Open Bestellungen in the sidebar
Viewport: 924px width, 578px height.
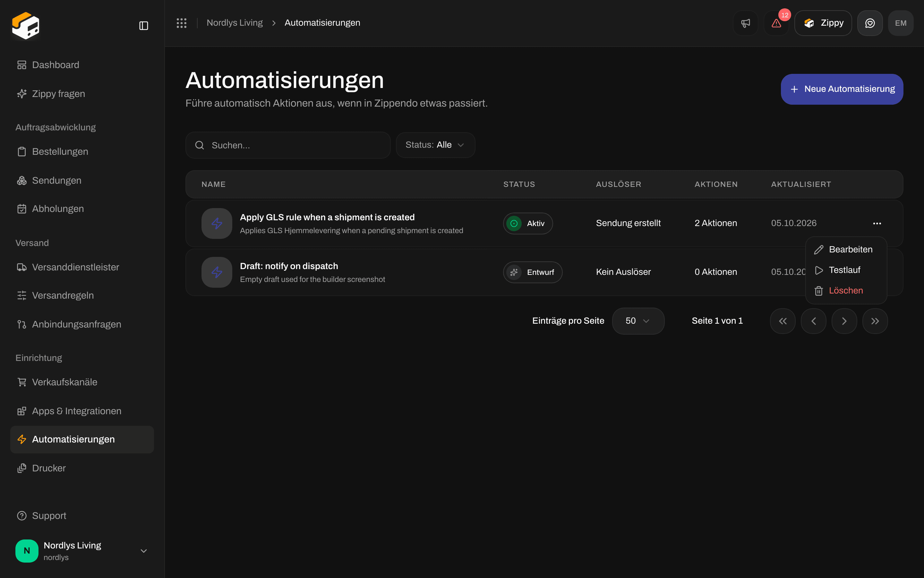[82, 151]
